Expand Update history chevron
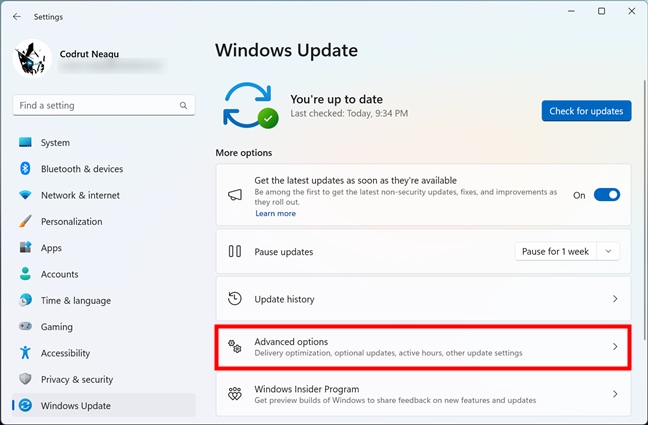This screenshot has height=425, width=648. tap(615, 298)
